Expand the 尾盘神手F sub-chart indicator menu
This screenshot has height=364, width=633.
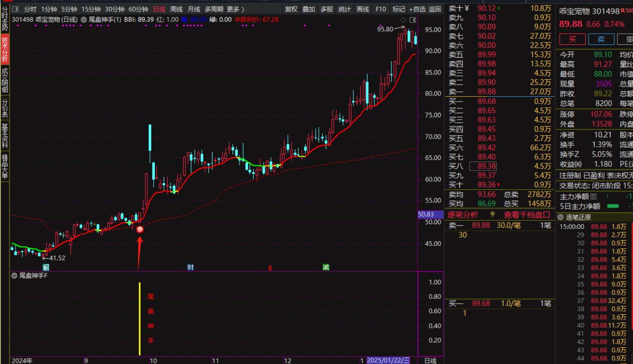14,276
